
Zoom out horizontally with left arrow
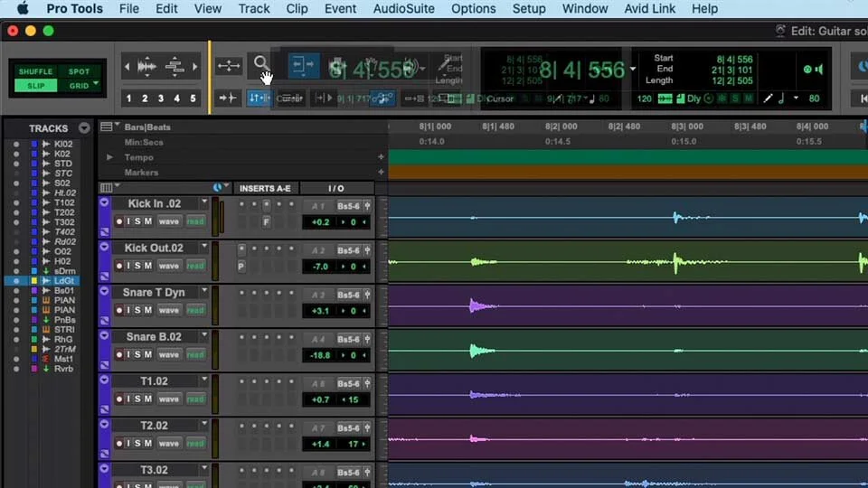click(x=127, y=66)
